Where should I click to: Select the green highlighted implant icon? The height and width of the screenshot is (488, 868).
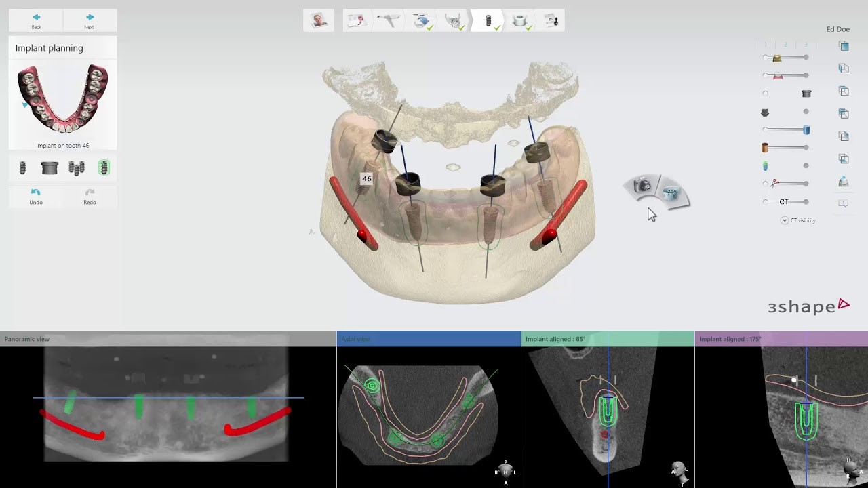[103, 167]
